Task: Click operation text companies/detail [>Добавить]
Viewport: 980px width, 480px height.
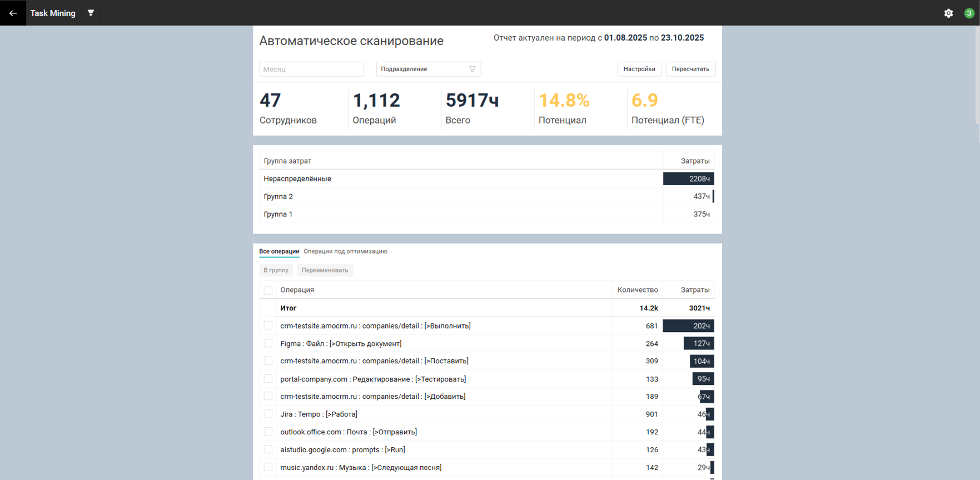Action: pyautogui.click(x=373, y=397)
